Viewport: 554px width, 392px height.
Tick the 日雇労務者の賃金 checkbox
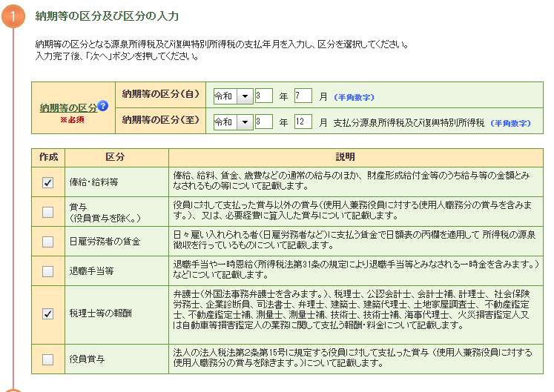[x=47, y=242]
